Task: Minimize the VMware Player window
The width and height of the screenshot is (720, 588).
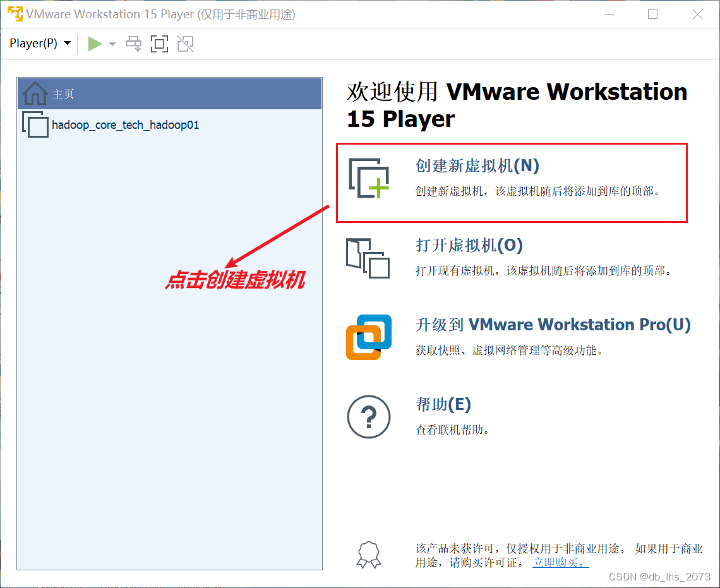Action: (609, 15)
